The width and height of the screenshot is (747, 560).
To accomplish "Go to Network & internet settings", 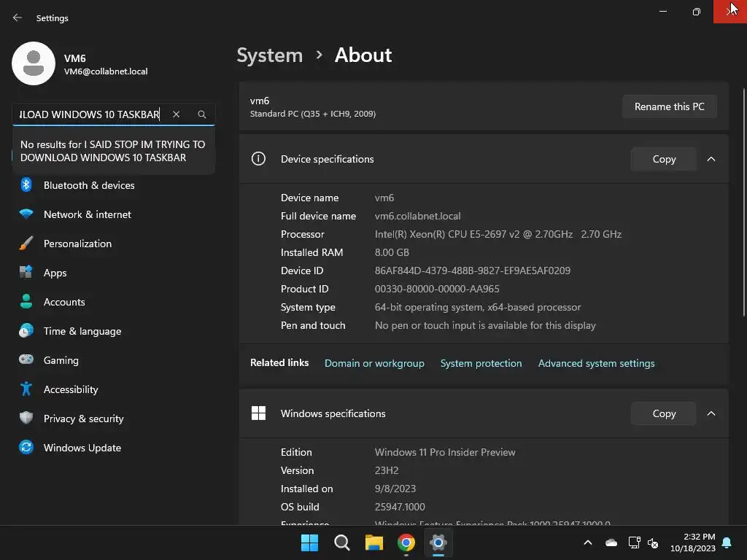I will point(113,214).
